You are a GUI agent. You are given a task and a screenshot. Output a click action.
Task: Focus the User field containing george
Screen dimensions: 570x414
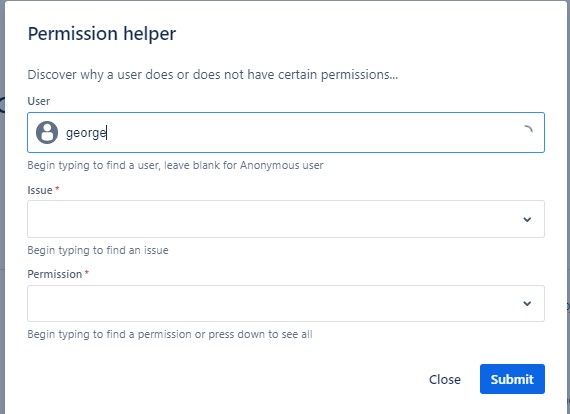(286, 132)
